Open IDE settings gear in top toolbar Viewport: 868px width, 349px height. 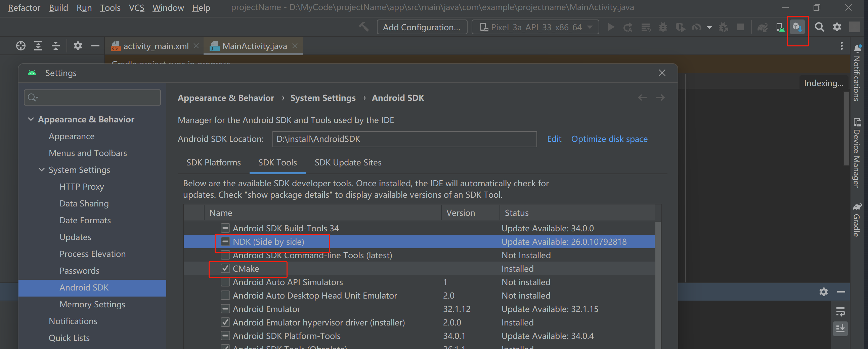[x=837, y=27]
